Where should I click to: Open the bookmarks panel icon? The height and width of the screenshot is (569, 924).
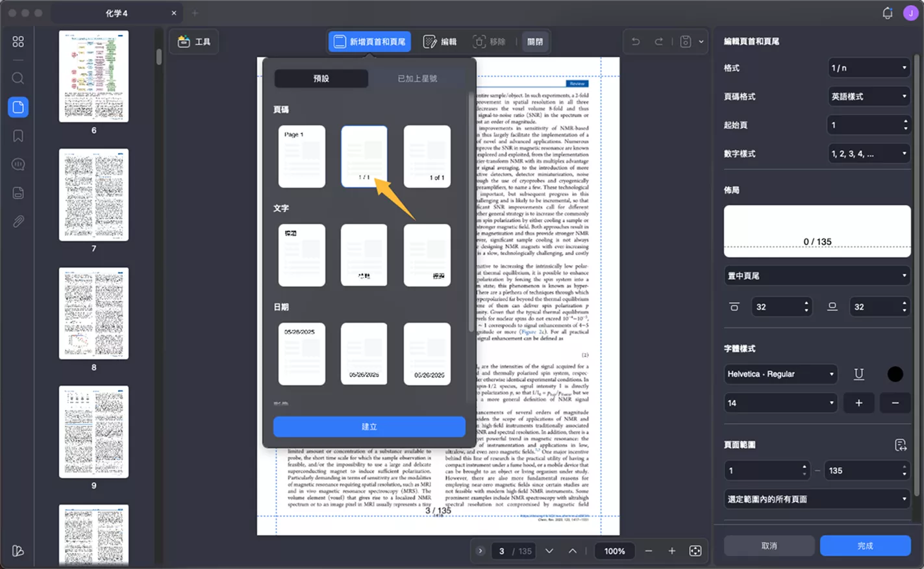[18, 136]
